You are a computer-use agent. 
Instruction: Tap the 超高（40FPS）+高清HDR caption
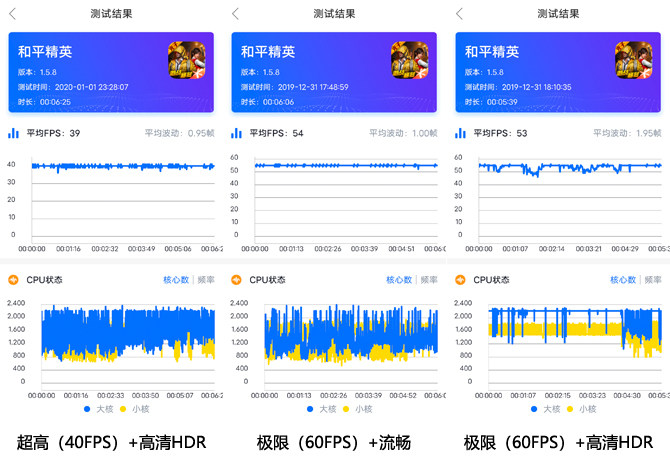pyautogui.click(x=112, y=442)
